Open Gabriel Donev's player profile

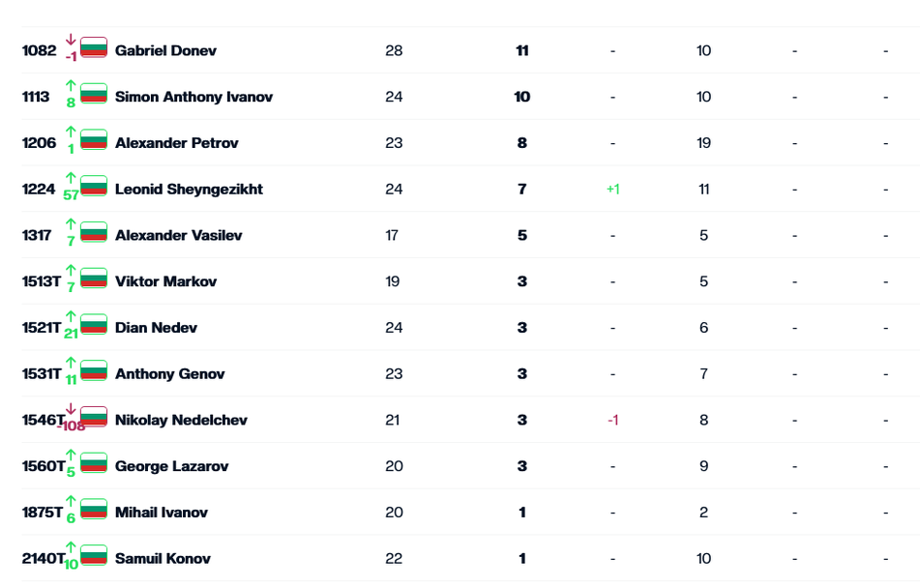click(165, 50)
